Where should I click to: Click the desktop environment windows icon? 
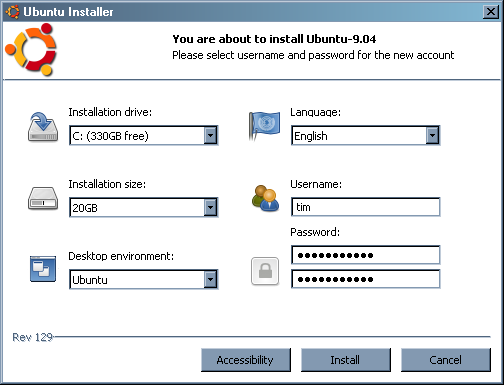pos(43,269)
